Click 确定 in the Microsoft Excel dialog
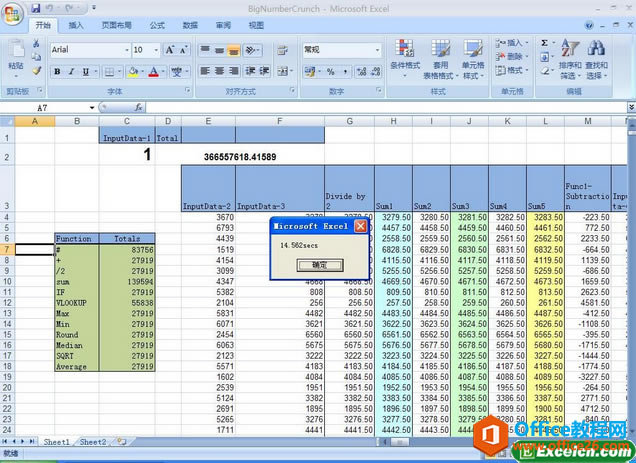Screen dimensions: 636x463 [x=320, y=265]
